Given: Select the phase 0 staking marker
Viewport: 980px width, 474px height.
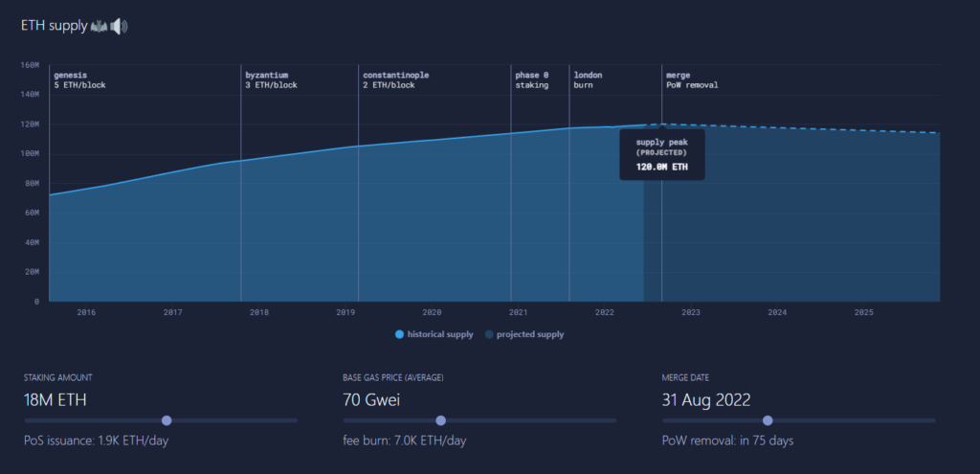Looking at the screenshot, I should pos(532,79).
